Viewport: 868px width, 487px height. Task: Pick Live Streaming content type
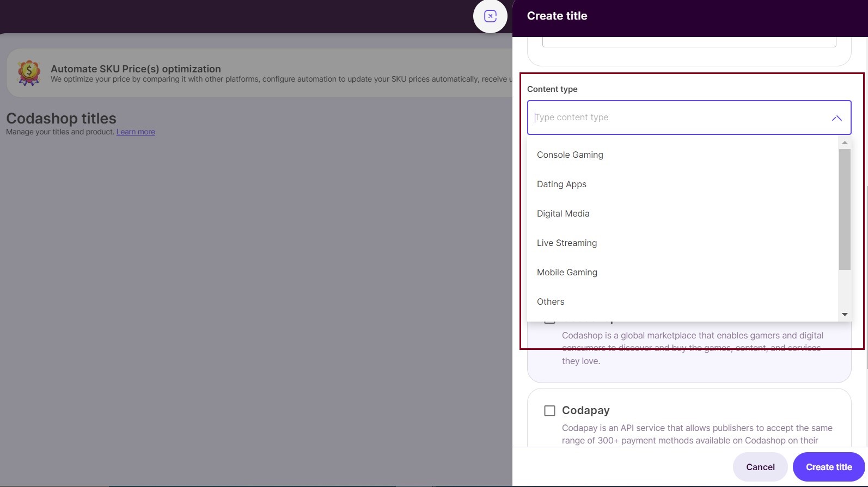(x=682, y=243)
